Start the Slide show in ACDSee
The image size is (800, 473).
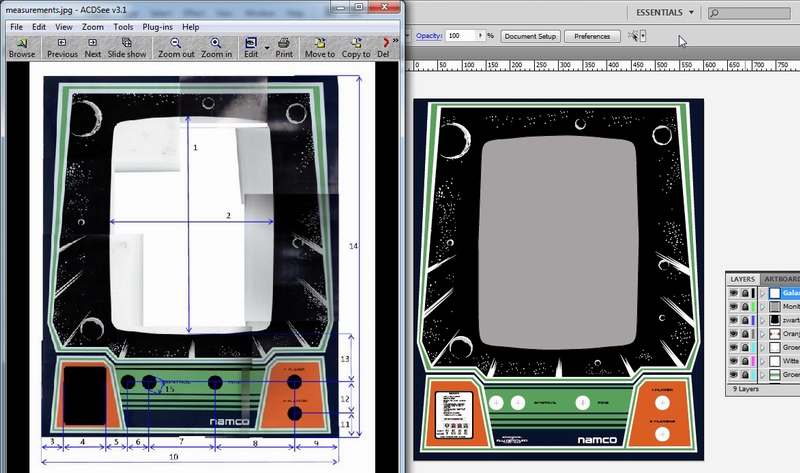[127, 47]
